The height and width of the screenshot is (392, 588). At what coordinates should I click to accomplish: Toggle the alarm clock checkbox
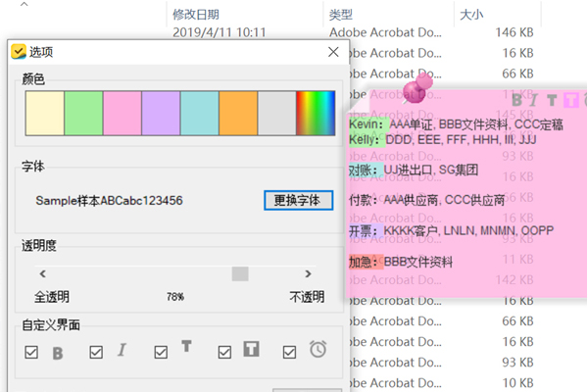(289, 352)
